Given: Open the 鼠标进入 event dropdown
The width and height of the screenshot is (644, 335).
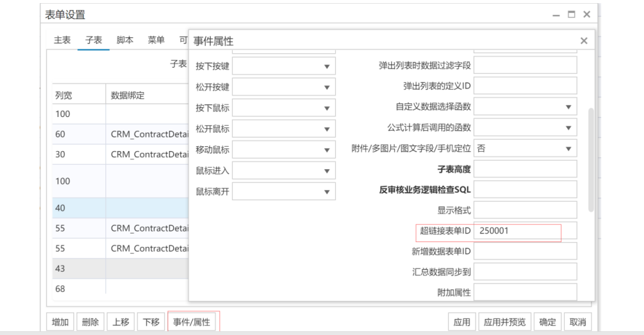Looking at the screenshot, I should pos(284,171).
